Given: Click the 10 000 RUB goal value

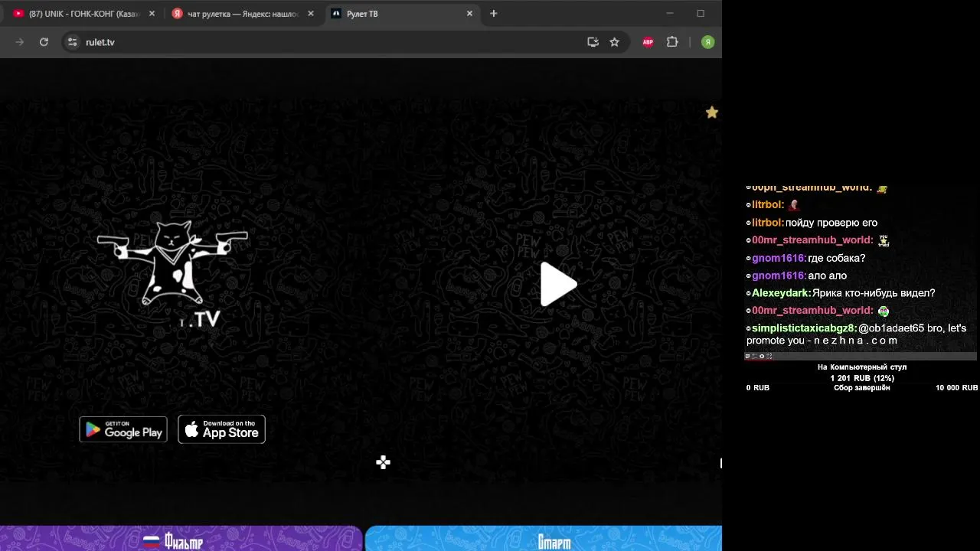Looking at the screenshot, I should pos(956,388).
